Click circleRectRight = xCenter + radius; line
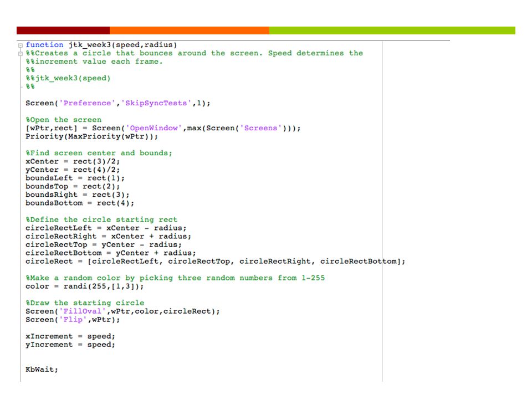The width and height of the screenshot is (532, 399). (109, 236)
